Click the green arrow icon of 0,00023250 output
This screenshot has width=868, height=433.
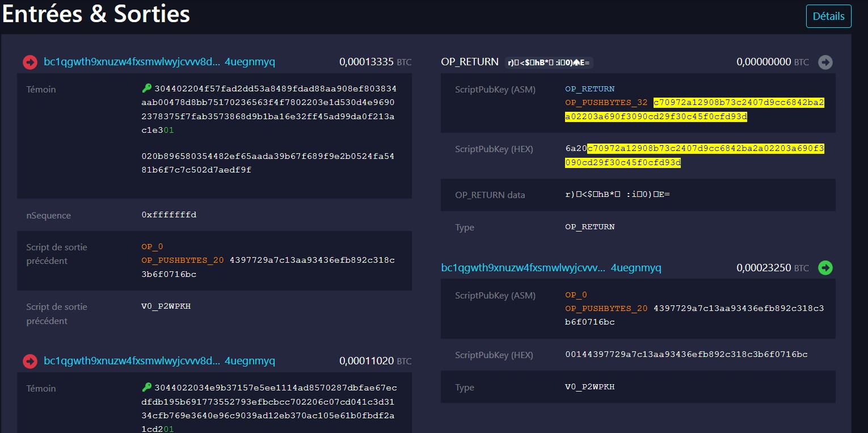[825, 268]
